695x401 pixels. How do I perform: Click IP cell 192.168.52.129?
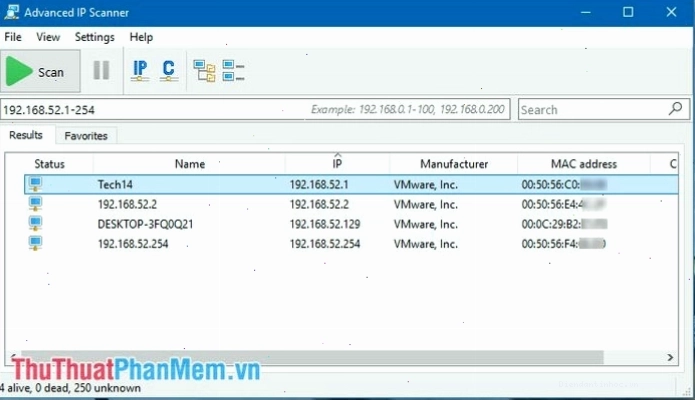325,224
